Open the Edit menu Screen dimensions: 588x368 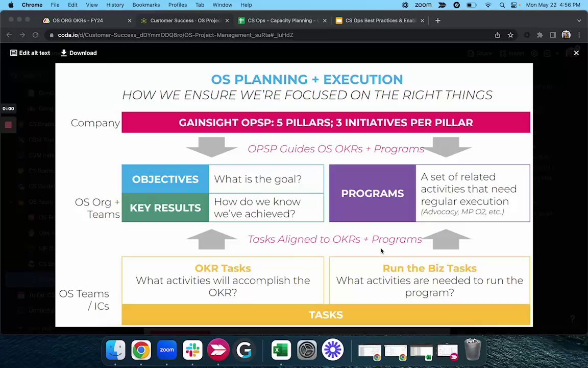[x=73, y=5]
